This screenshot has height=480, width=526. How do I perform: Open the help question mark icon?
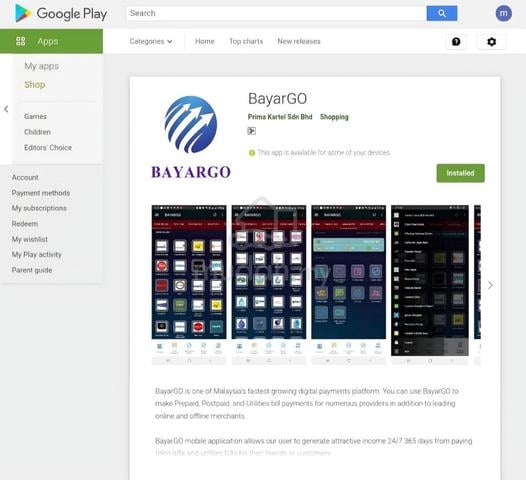pos(456,42)
